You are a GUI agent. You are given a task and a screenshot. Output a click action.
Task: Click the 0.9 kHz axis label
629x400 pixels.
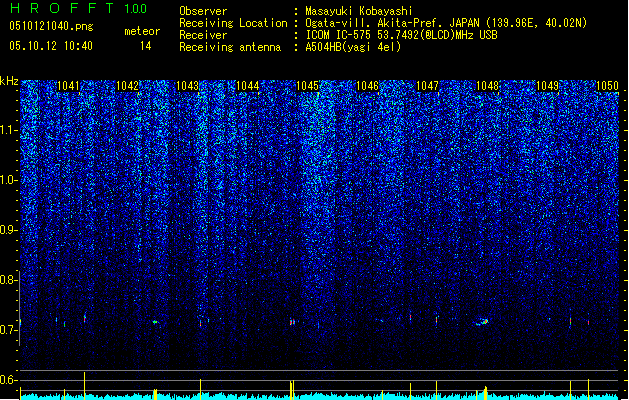9,230
